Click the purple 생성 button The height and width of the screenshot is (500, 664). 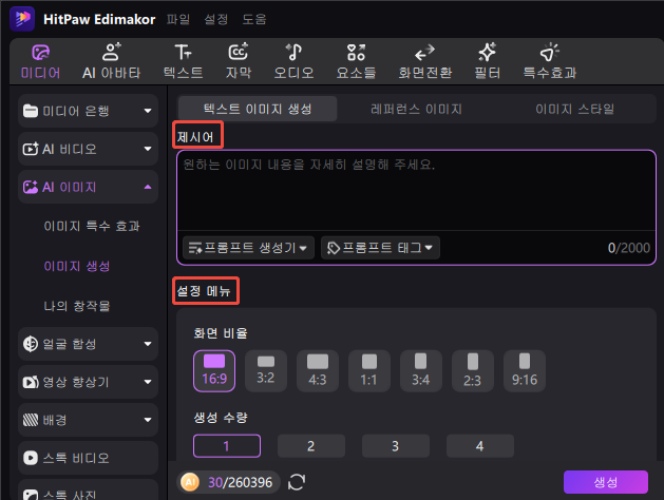[x=605, y=482]
